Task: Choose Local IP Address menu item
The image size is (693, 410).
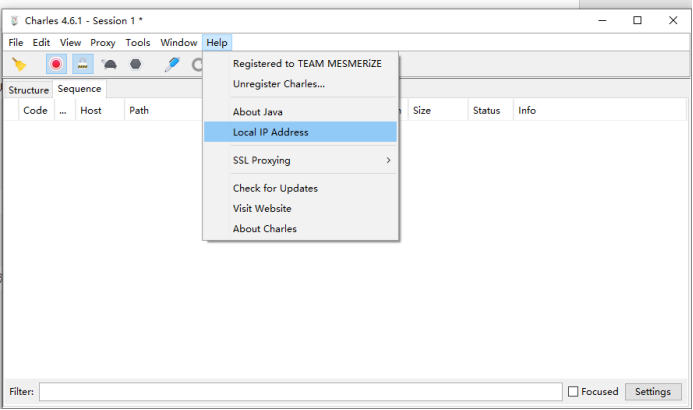Action: 301,132
